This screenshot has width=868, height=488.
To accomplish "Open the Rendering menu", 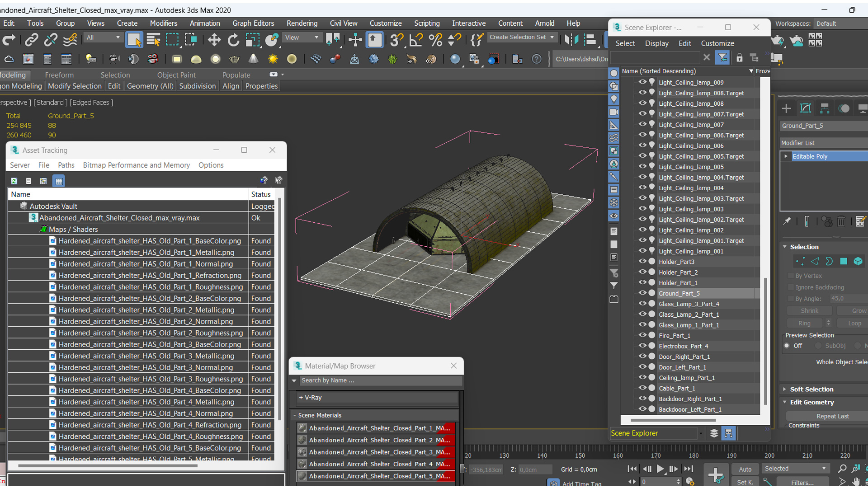I will pos(302,23).
